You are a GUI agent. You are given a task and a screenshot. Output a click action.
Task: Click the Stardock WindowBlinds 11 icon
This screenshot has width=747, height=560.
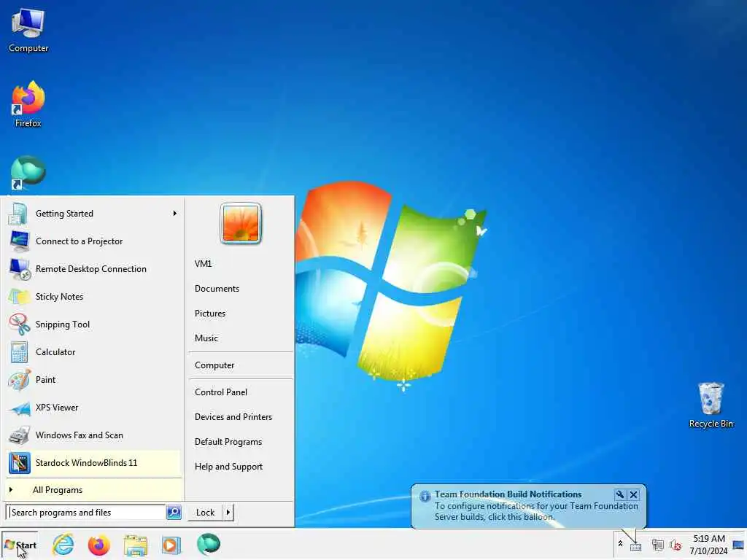point(20,463)
